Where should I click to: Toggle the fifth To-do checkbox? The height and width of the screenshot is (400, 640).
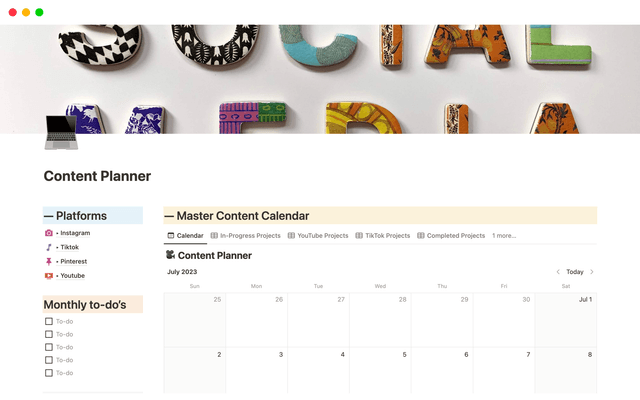pyautogui.click(x=49, y=373)
